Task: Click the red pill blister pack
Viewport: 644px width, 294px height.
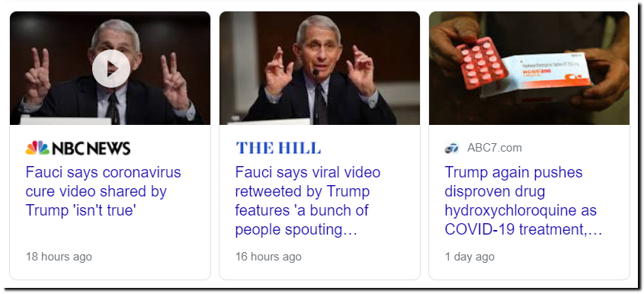Action: pyautogui.click(x=482, y=62)
